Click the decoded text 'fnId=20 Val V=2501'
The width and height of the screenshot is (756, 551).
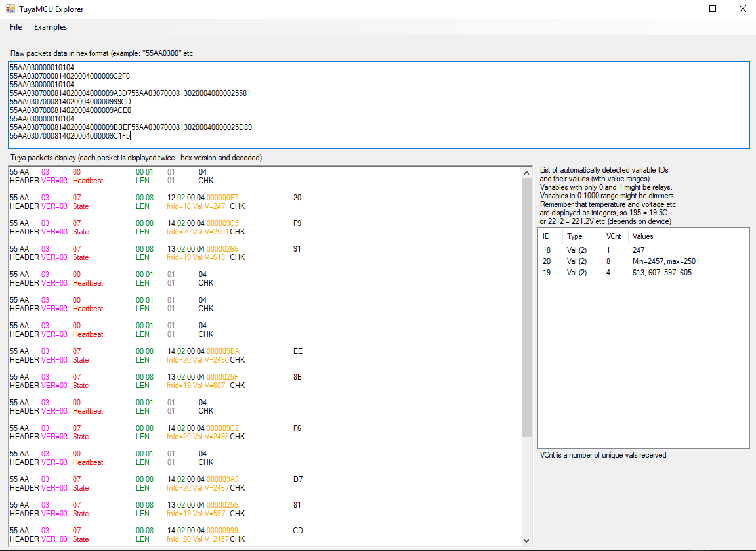pyautogui.click(x=198, y=232)
